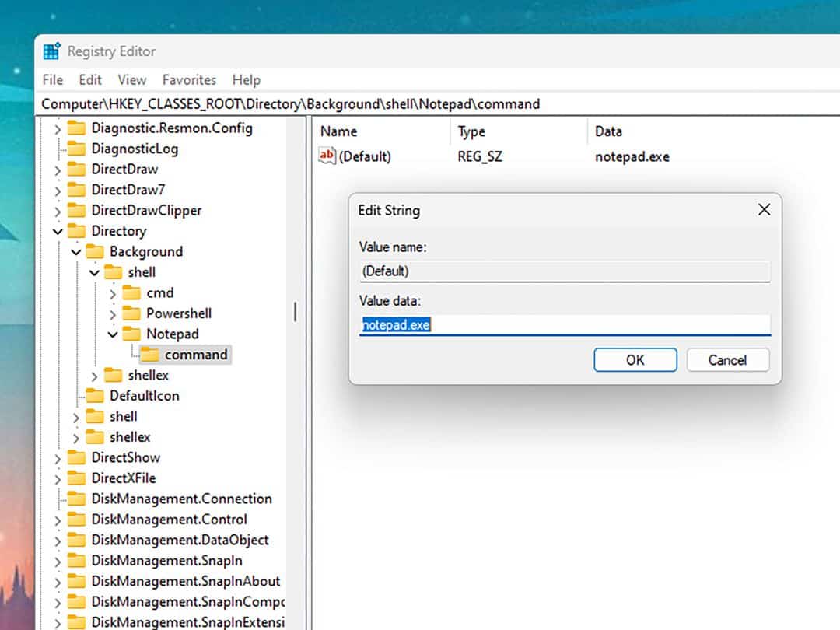Select the DirectXFile folder icon
The image size is (840, 630).
(76, 478)
